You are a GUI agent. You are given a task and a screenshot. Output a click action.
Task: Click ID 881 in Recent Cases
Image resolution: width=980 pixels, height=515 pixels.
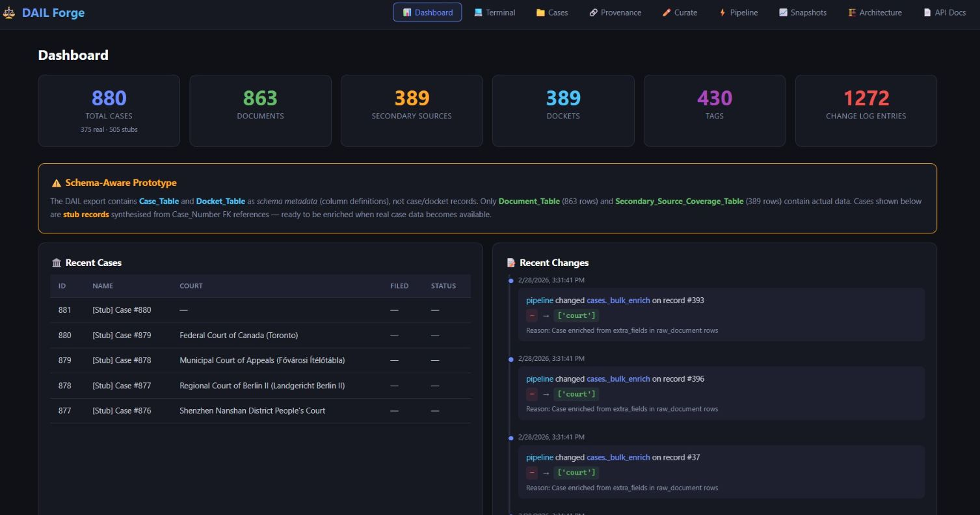64,310
